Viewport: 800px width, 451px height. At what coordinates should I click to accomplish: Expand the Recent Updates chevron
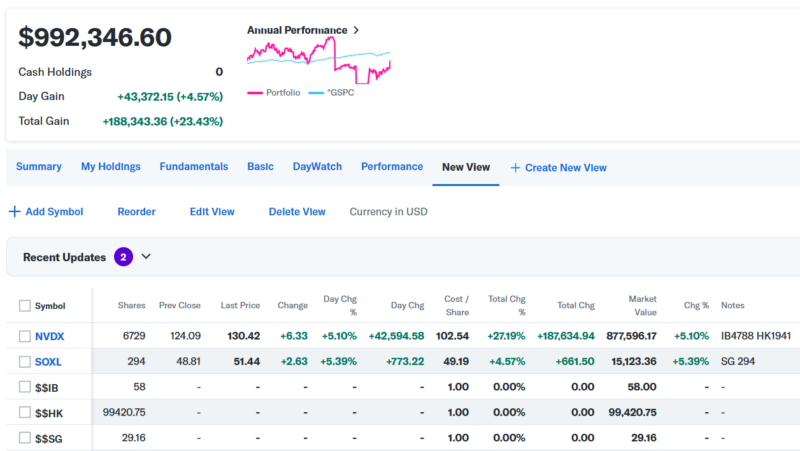coord(146,257)
